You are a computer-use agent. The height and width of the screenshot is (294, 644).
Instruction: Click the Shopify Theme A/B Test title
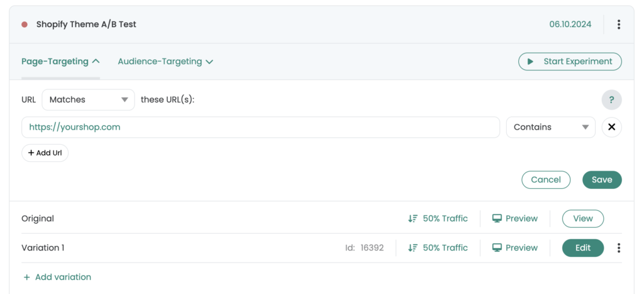[86, 25]
